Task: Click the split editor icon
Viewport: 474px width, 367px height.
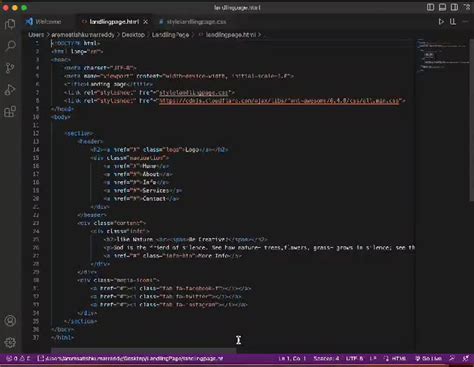Action: (453, 22)
